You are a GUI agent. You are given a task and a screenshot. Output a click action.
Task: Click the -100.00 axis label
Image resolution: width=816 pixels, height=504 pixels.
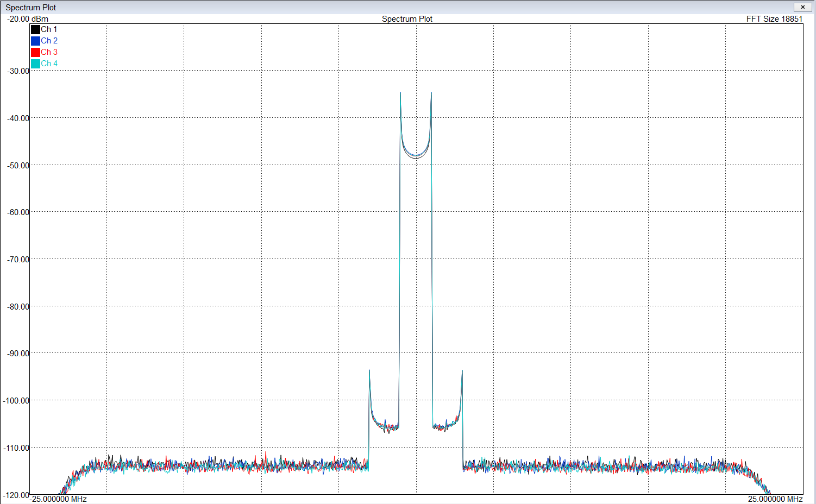pos(16,401)
